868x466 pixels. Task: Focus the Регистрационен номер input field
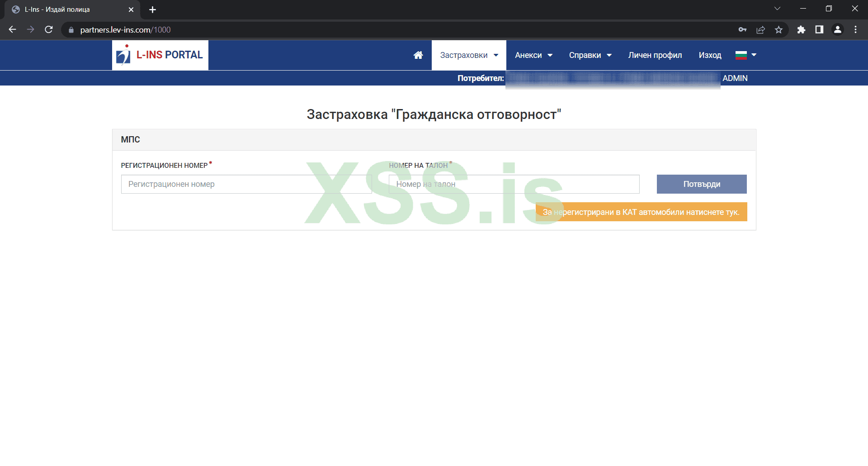246,184
